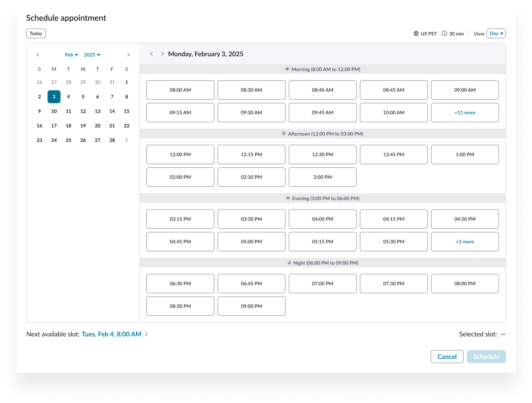Click the clock duration icon
Screen dimensions: 532x403
[444, 34]
